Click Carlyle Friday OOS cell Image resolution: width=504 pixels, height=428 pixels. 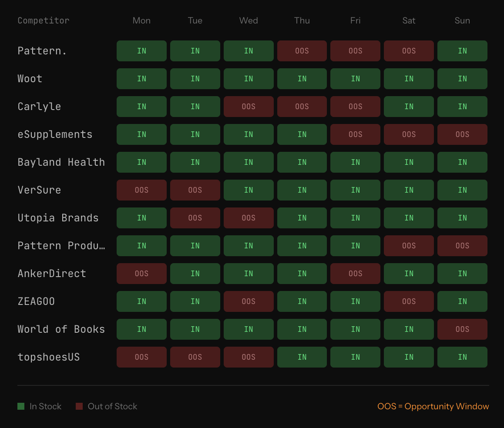(355, 107)
